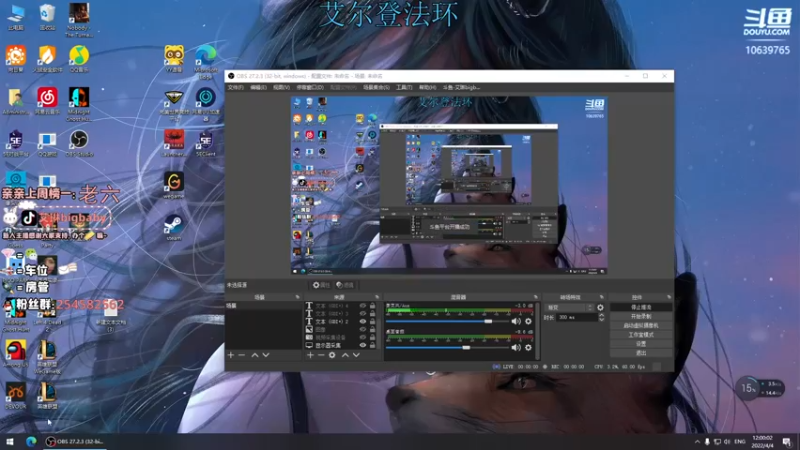Open the 编辑(E) menu
The width and height of the screenshot is (800, 450).
tap(258, 87)
